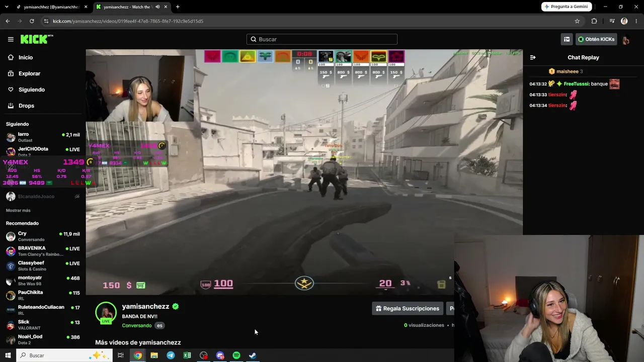Mute the Kick tab audio icon
The image size is (644, 362).
click(157, 7)
